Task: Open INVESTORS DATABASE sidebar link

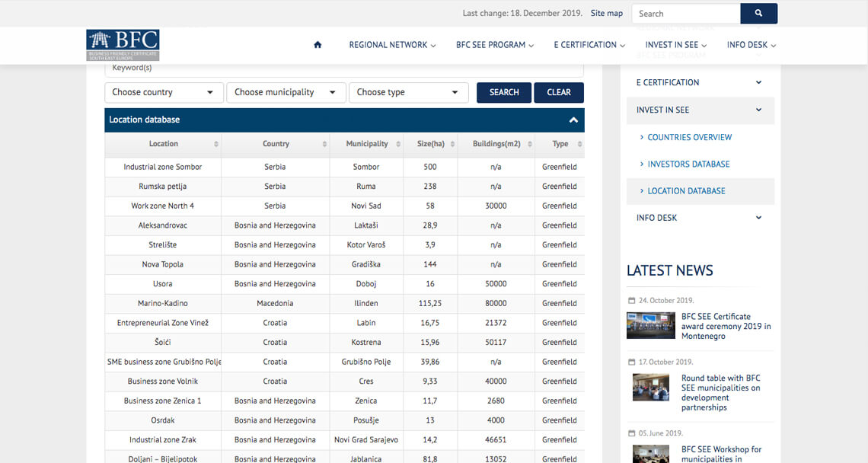Action: tap(688, 164)
